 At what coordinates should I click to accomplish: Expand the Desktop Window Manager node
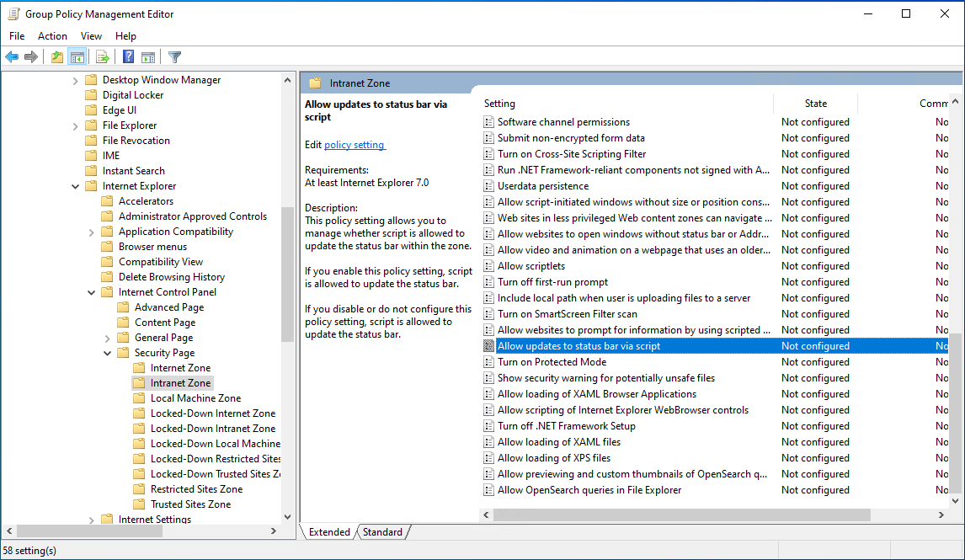tap(75, 81)
